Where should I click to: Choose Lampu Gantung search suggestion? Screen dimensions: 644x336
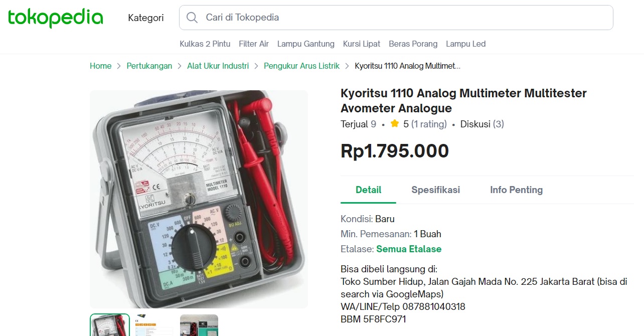tap(306, 44)
